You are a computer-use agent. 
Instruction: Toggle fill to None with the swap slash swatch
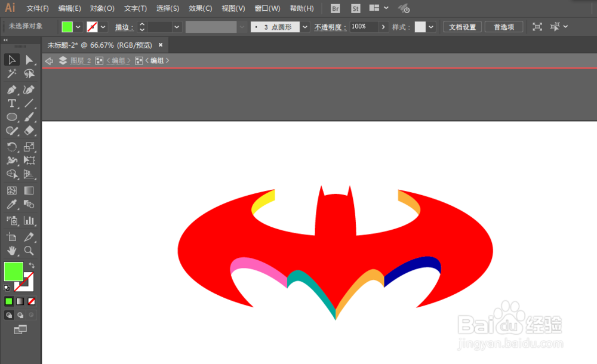pyautogui.click(x=31, y=301)
